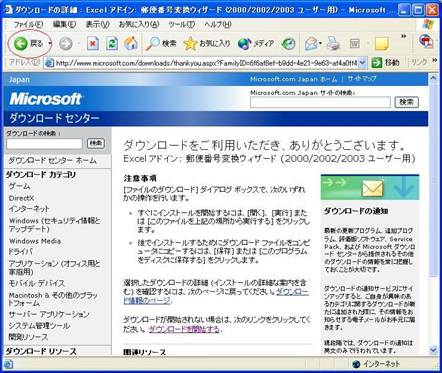This screenshot has width=442, height=373.
Task: Click the red X Stop button
Action: (x=93, y=44)
